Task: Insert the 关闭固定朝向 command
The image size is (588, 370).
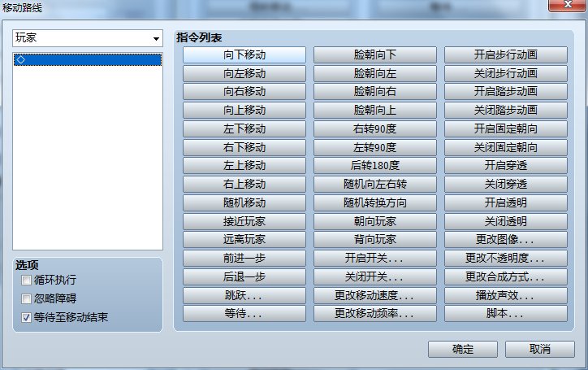Action: click(506, 147)
